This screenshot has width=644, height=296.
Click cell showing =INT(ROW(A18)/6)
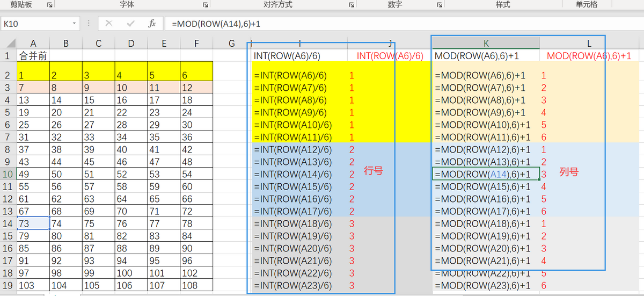(299, 223)
